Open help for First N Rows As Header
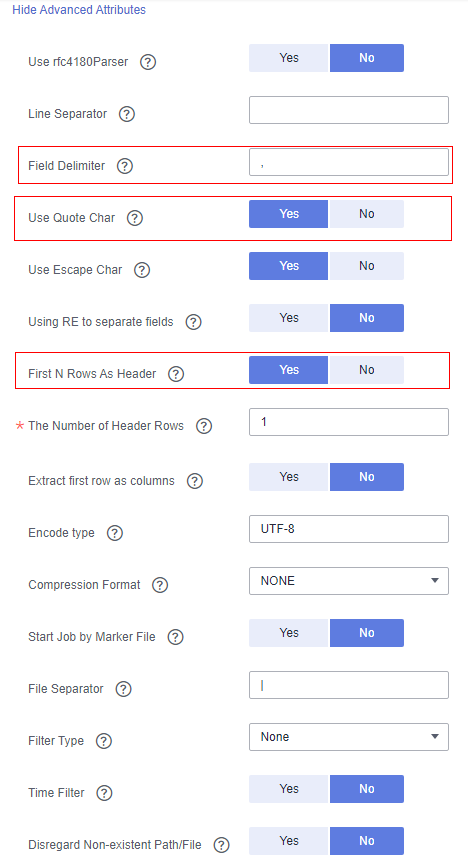This screenshot has width=468, height=867. click(176, 374)
